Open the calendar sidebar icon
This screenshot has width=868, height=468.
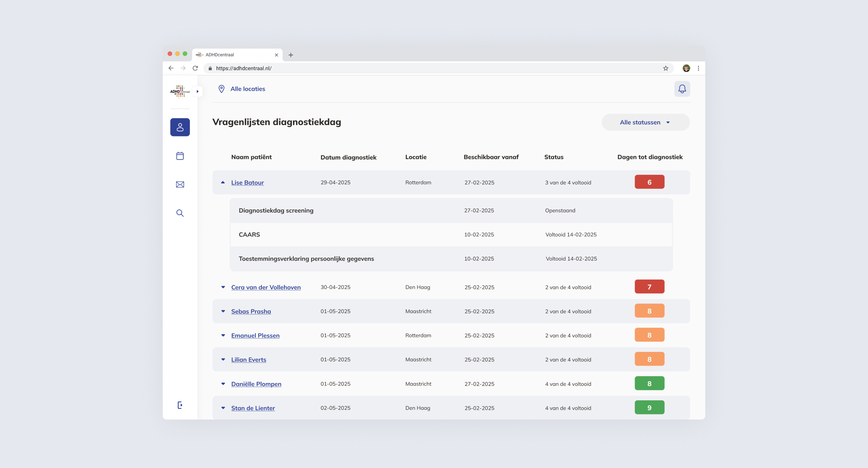click(x=180, y=156)
